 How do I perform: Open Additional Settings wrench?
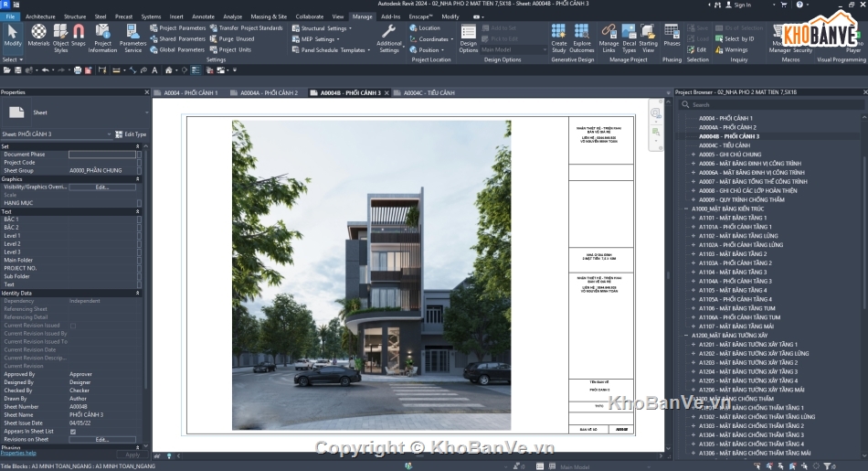[x=388, y=38]
